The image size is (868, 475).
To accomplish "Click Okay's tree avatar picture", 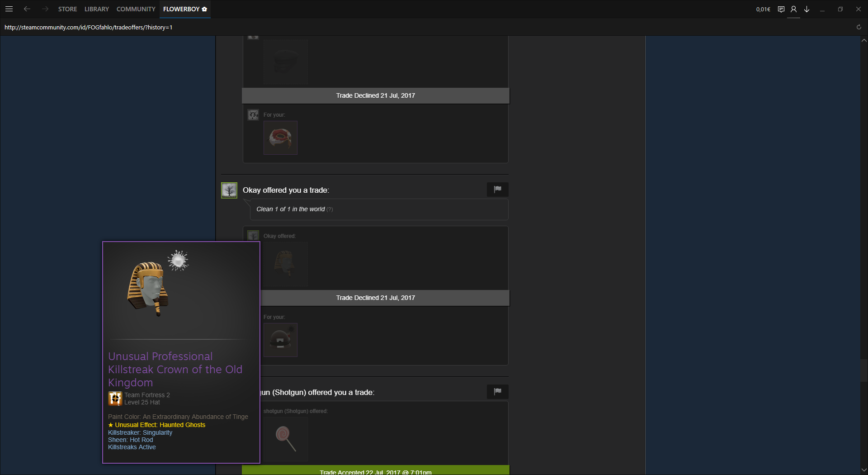I will tap(229, 190).
